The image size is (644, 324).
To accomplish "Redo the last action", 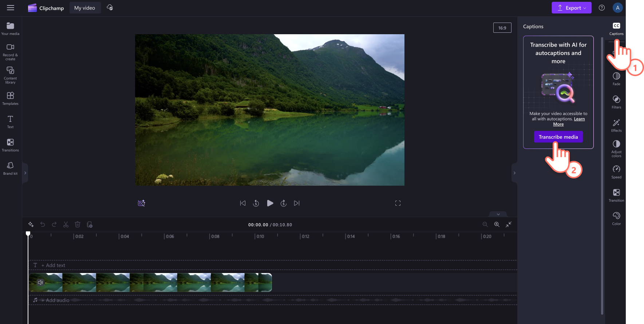I will point(54,224).
